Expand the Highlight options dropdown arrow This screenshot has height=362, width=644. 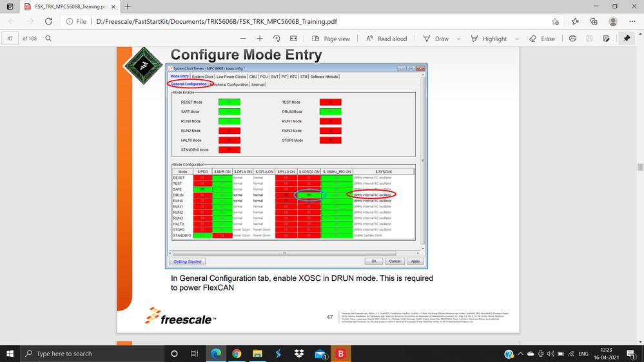[x=517, y=39]
